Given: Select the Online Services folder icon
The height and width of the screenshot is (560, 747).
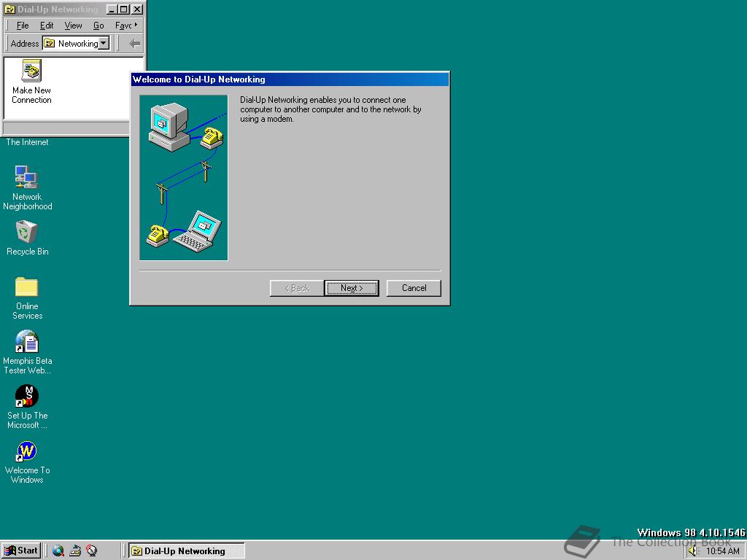Looking at the screenshot, I should pyautogui.click(x=27, y=297).
